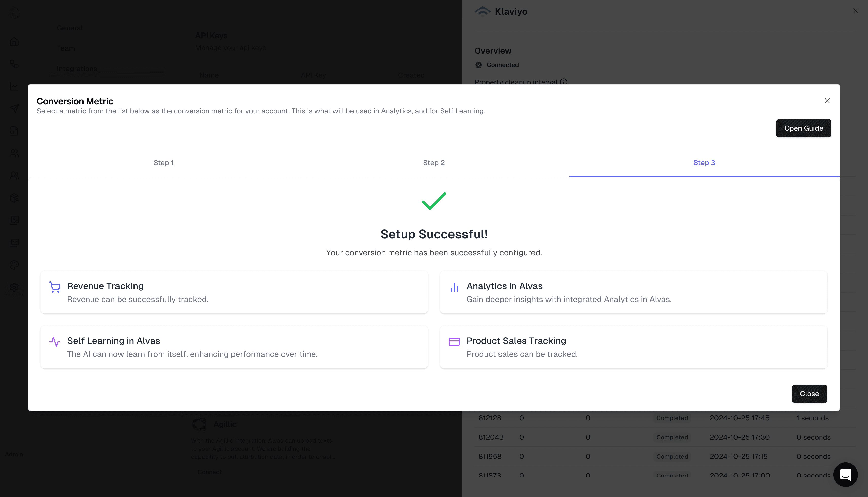This screenshot has width=868, height=497.
Task: Open Home in the left sidebar
Action: click(x=14, y=42)
